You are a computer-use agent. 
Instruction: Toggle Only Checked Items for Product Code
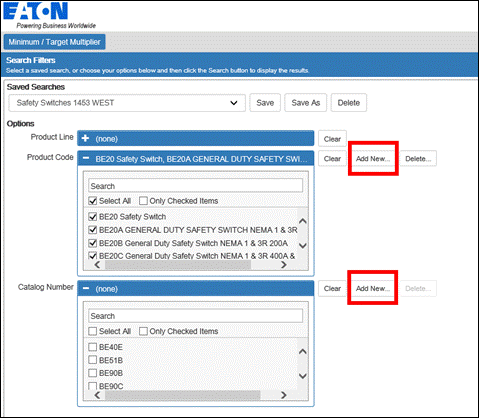click(143, 201)
